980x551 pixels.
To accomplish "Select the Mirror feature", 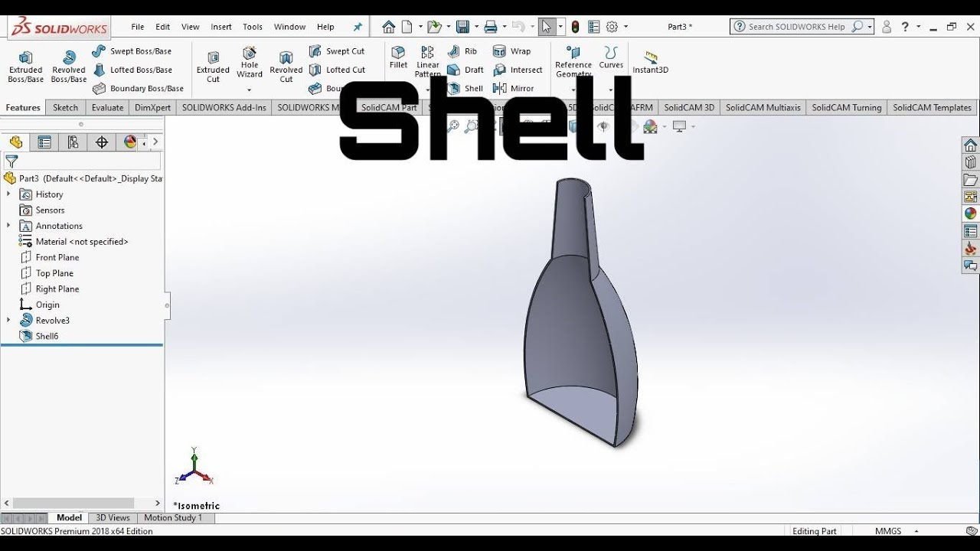I will click(514, 88).
